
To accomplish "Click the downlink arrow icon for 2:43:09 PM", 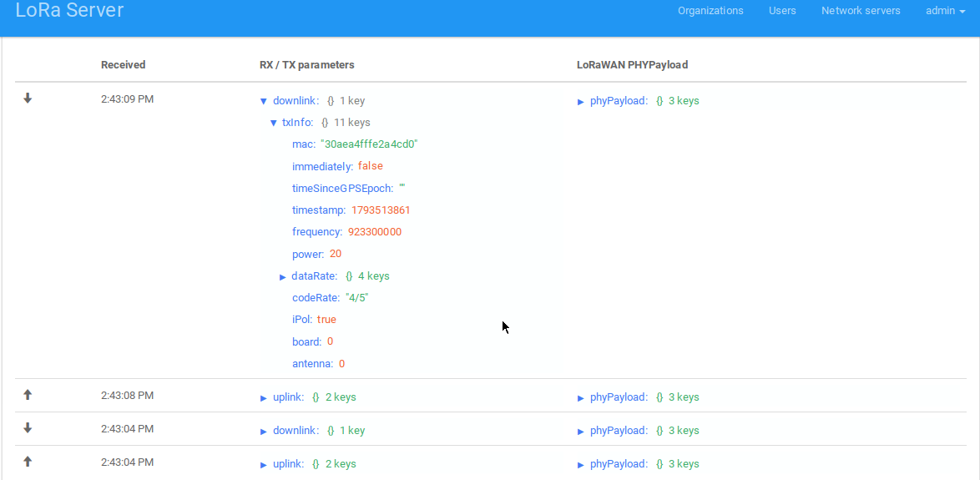I will tap(28, 99).
